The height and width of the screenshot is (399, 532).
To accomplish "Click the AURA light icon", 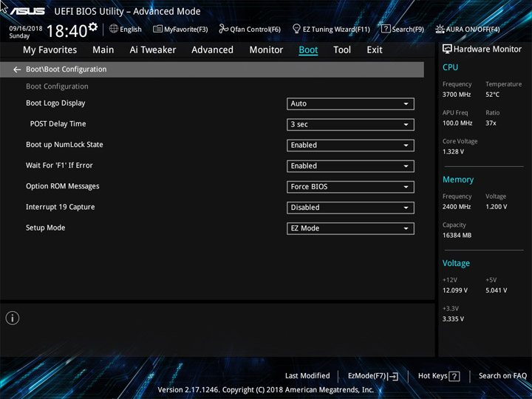I will [440, 29].
